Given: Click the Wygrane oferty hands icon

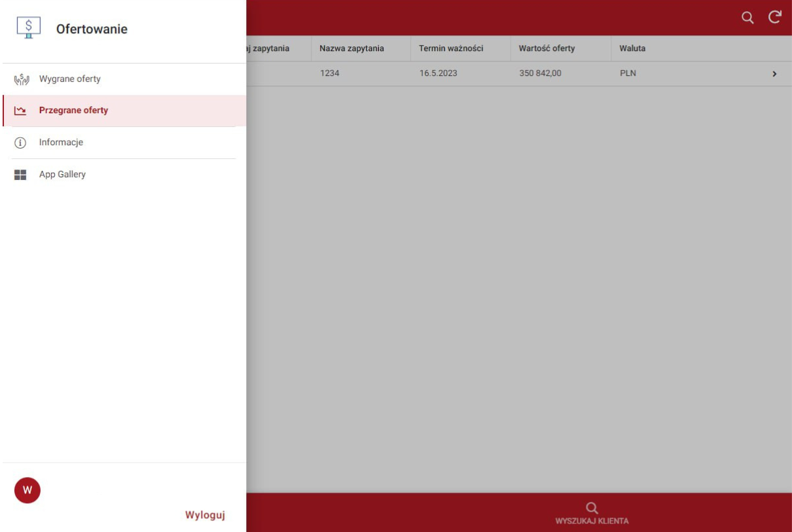Looking at the screenshot, I should click(20, 79).
